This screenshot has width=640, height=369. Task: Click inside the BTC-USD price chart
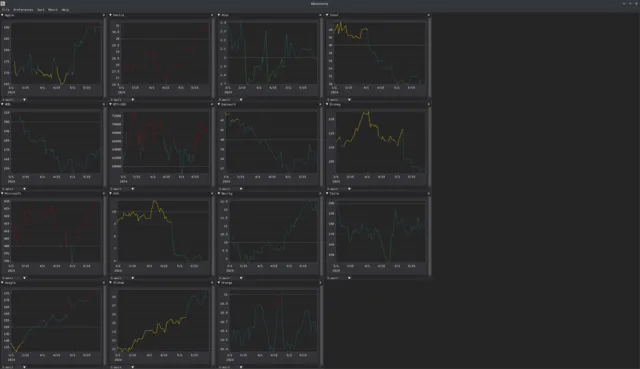[x=165, y=142]
